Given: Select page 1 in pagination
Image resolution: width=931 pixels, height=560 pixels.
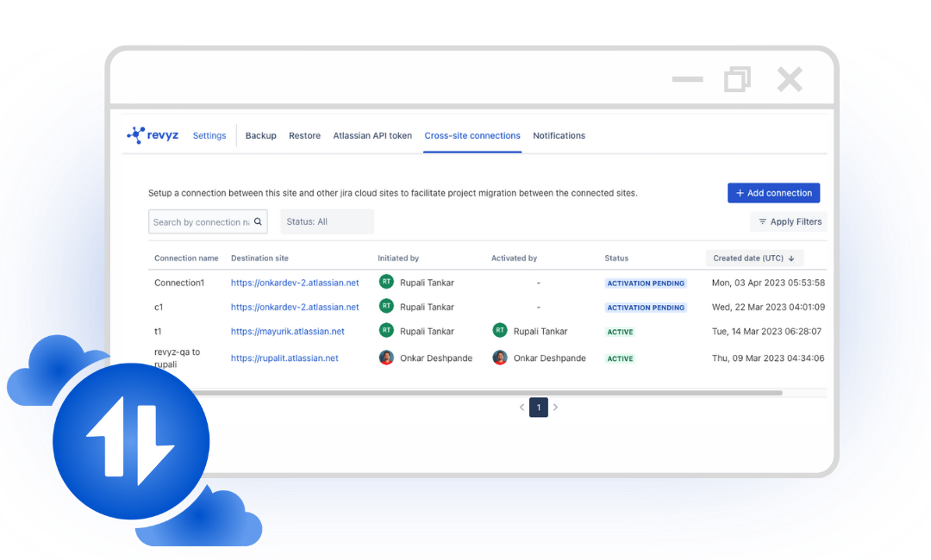Looking at the screenshot, I should (x=539, y=408).
